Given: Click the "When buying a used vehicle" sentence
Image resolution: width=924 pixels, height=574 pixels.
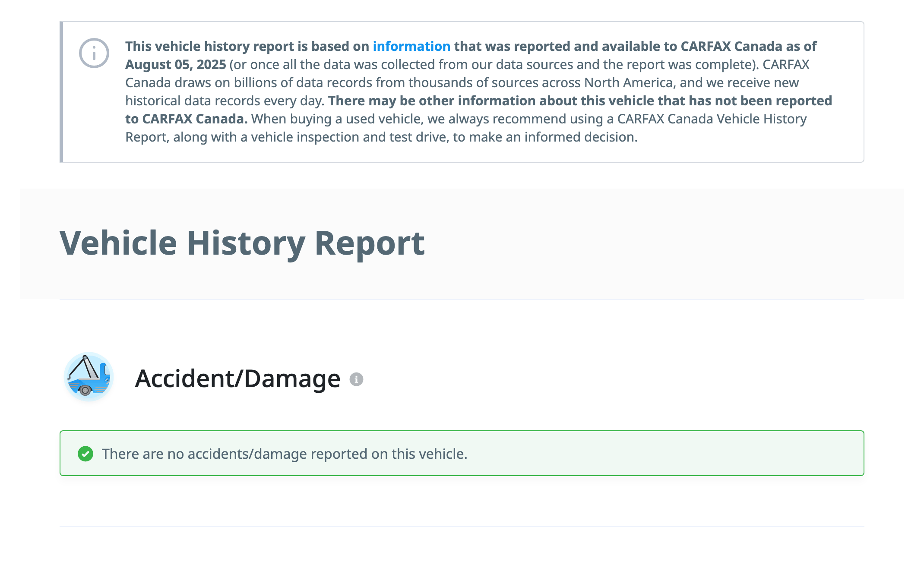Looking at the screenshot, I should click(x=337, y=119).
